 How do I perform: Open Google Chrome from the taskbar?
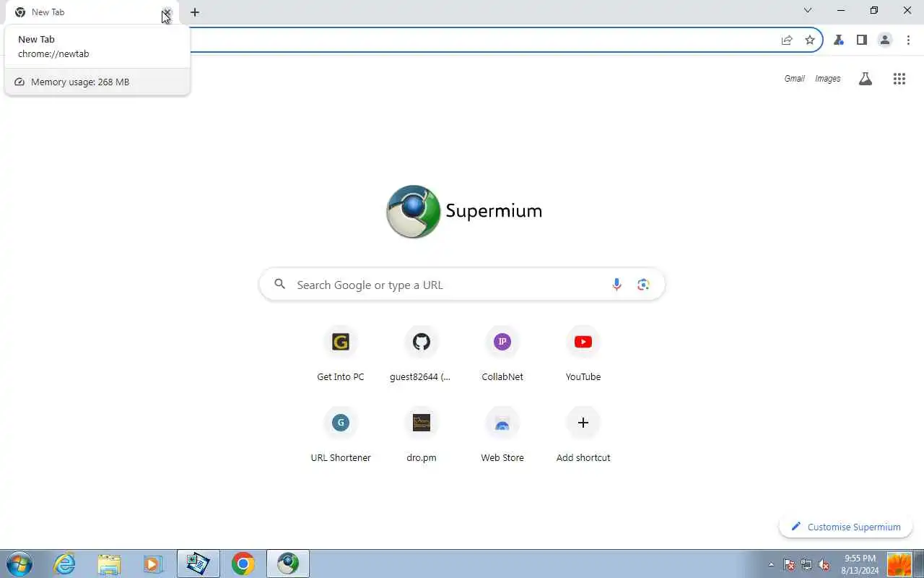click(x=243, y=564)
